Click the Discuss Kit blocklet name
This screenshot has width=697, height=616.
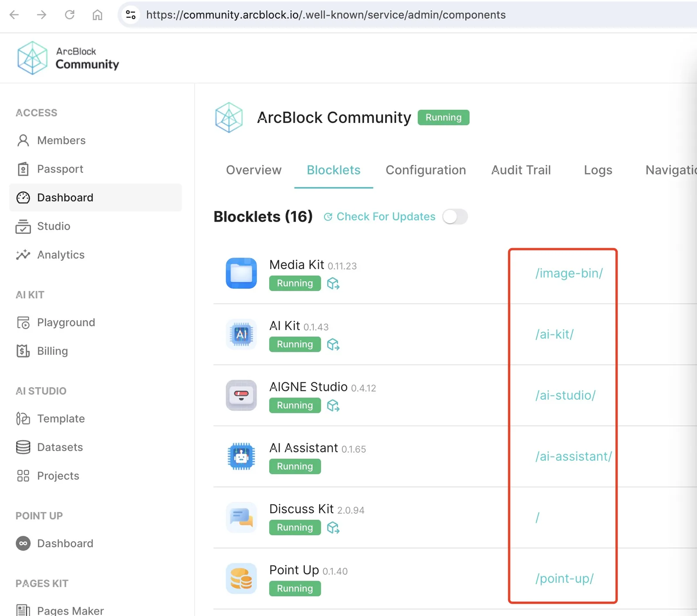click(301, 509)
